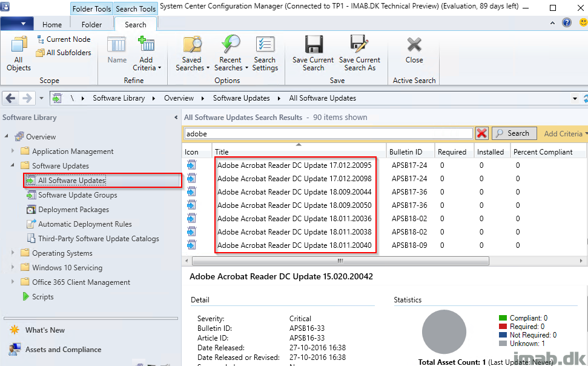Viewport: 588px width, 366px height.
Task: Click the All Objects scope icon
Action: click(19, 53)
